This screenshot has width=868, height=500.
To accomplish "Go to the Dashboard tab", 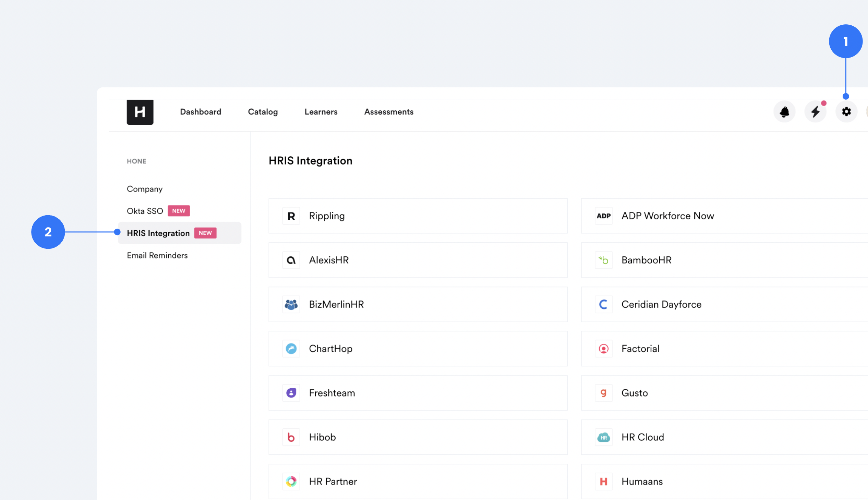I will [201, 112].
